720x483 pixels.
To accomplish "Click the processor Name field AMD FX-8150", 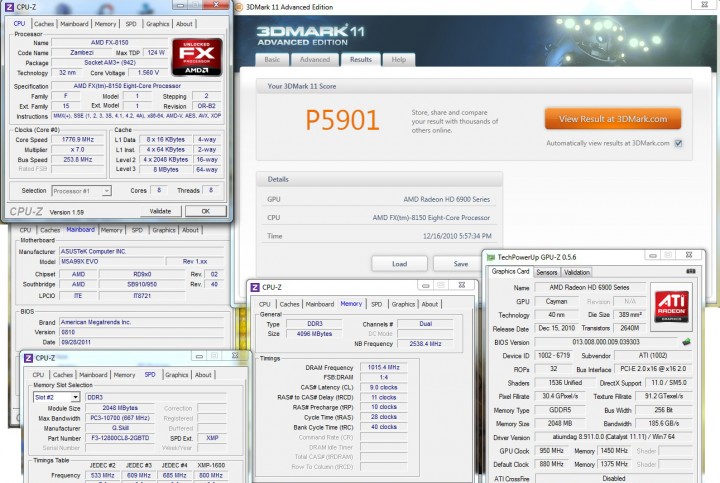I will (x=110, y=42).
